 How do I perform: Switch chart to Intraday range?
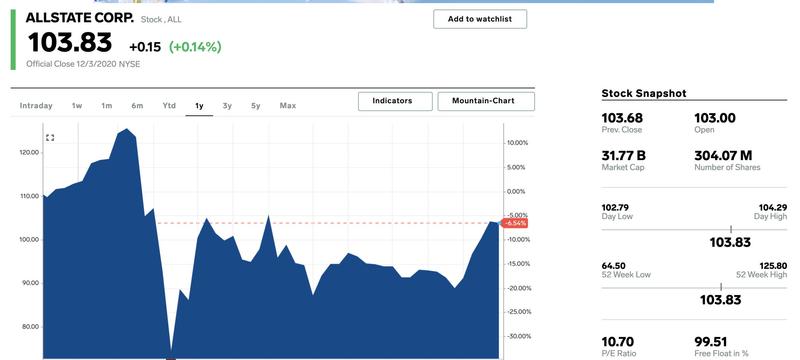(x=36, y=106)
